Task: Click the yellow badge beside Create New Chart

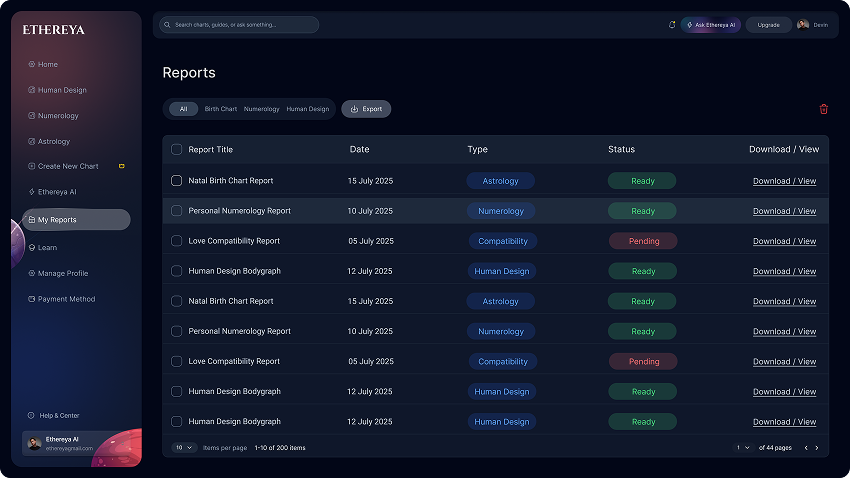Action: [121, 166]
